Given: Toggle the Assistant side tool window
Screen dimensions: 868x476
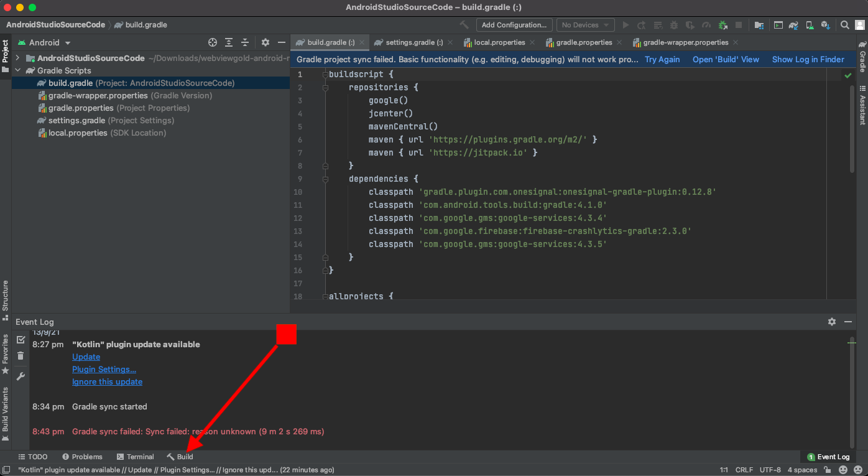Looking at the screenshot, I should point(862,105).
